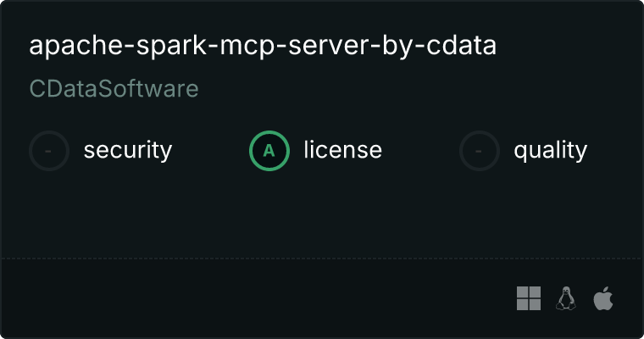Click the security grade dash circle
Image resolution: width=644 pixels, height=339 pixels.
coord(49,151)
